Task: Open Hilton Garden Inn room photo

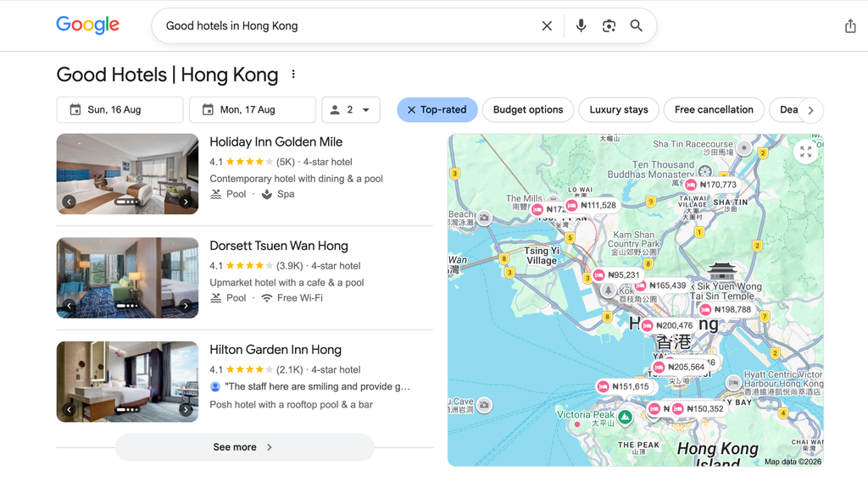Action: click(127, 382)
